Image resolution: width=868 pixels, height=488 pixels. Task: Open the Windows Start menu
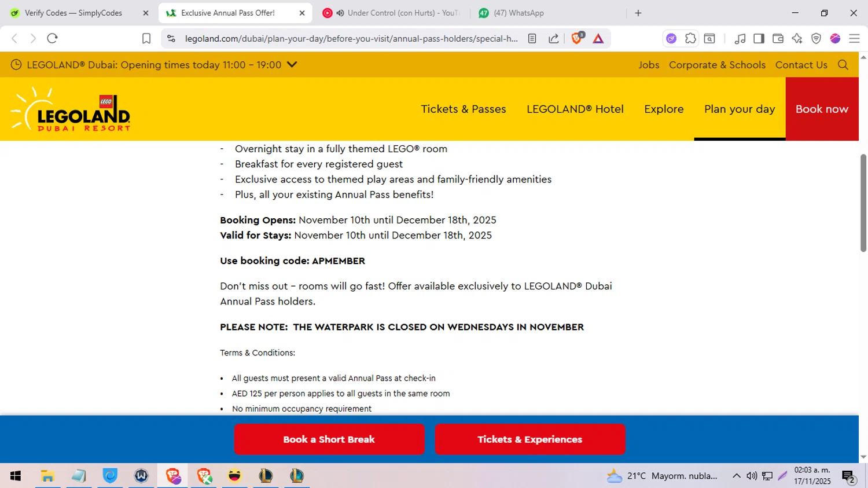(16, 476)
